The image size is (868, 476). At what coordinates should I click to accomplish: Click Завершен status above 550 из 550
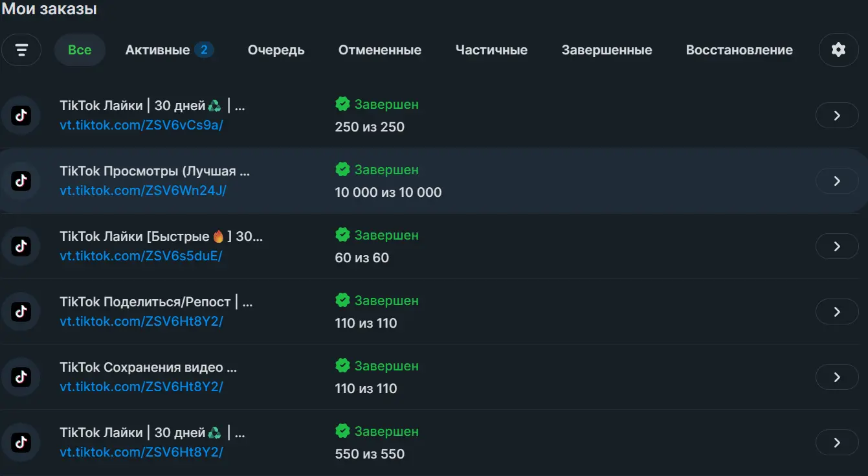coord(386,431)
